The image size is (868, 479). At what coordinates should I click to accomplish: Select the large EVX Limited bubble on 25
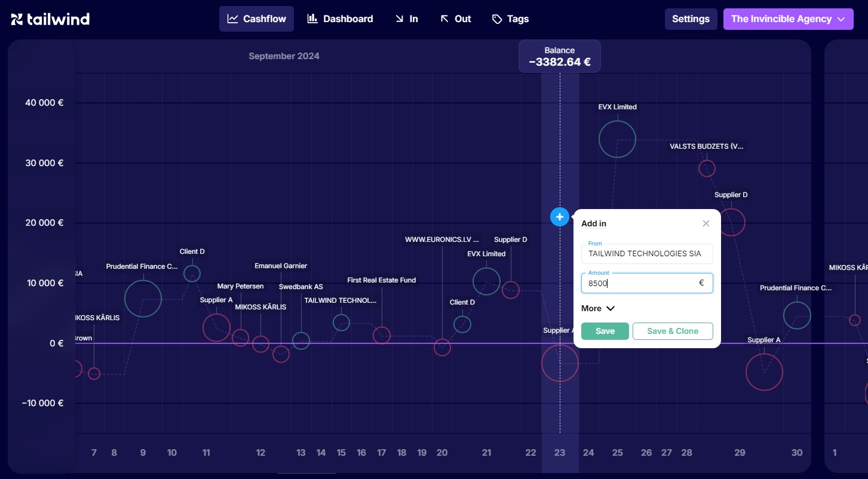click(617, 139)
